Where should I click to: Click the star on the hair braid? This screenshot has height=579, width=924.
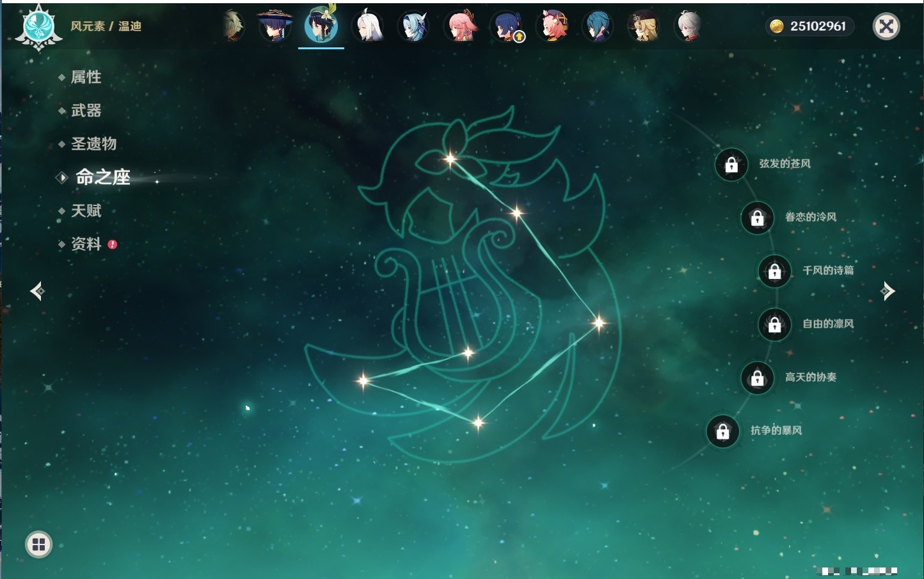click(516, 212)
